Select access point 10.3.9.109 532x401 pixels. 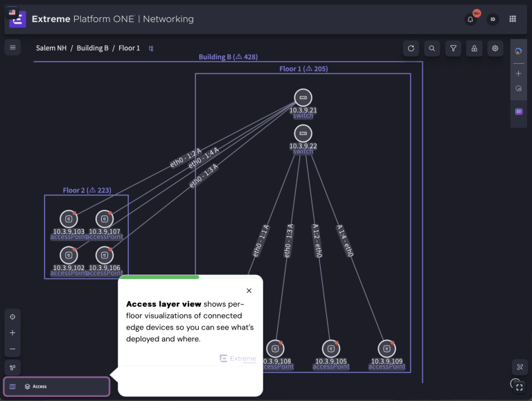[x=387, y=349]
